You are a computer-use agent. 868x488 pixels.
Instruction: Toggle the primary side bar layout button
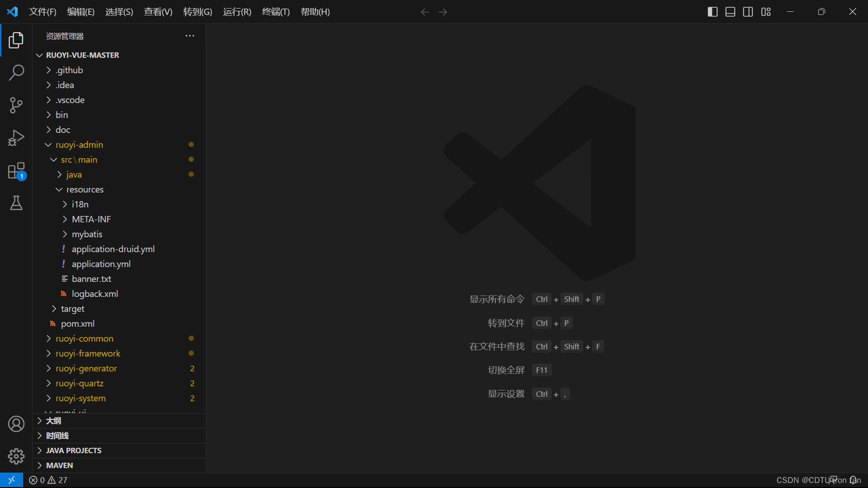(x=712, y=12)
